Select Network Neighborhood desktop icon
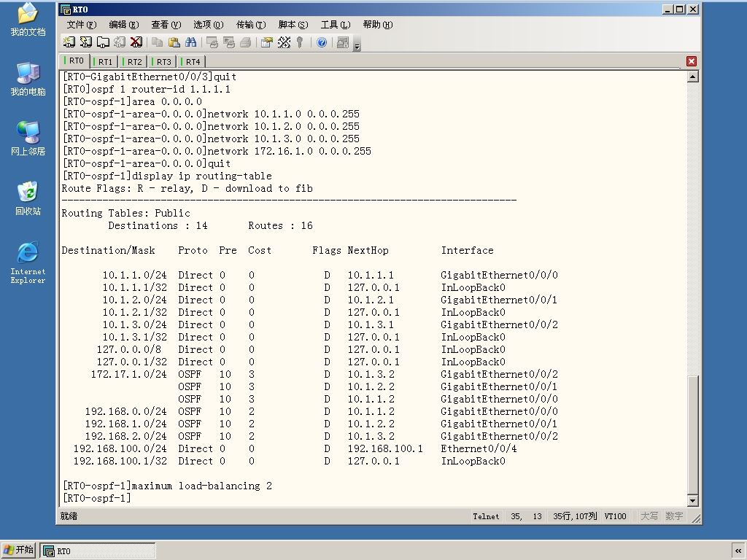This screenshot has height=560, width=747. pos(28,139)
